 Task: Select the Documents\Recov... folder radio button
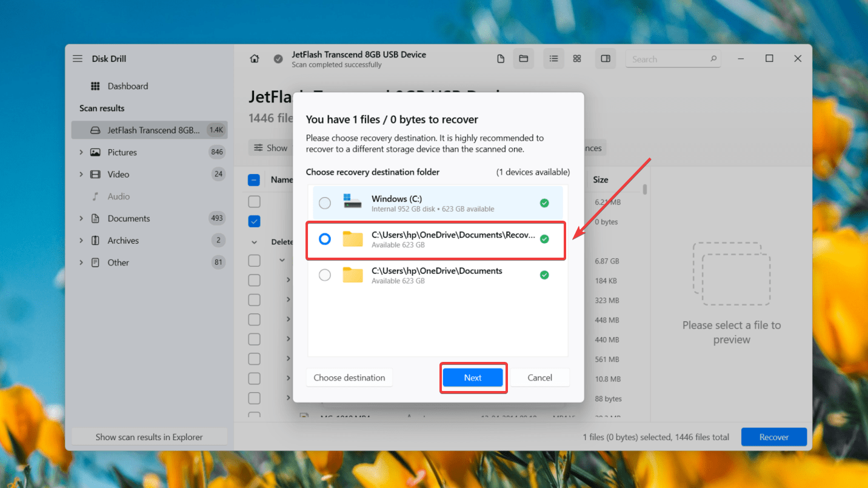(x=325, y=239)
